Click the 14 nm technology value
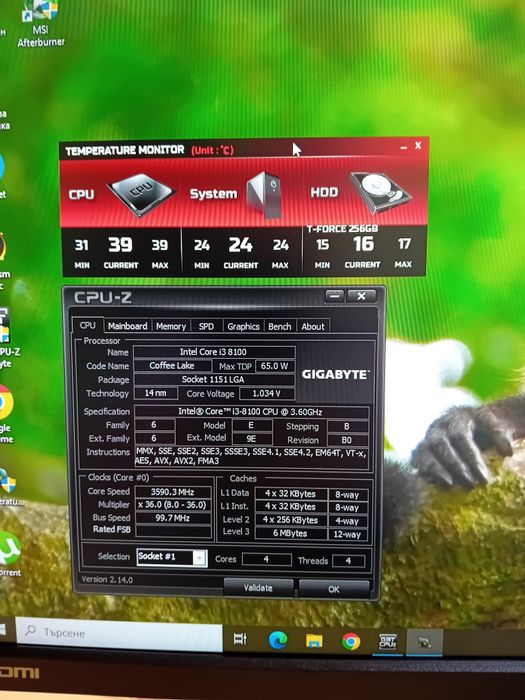 (x=155, y=393)
